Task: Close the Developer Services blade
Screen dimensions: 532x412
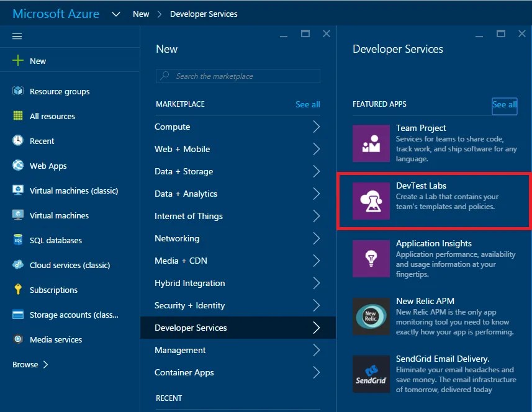Action: [x=522, y=34]
